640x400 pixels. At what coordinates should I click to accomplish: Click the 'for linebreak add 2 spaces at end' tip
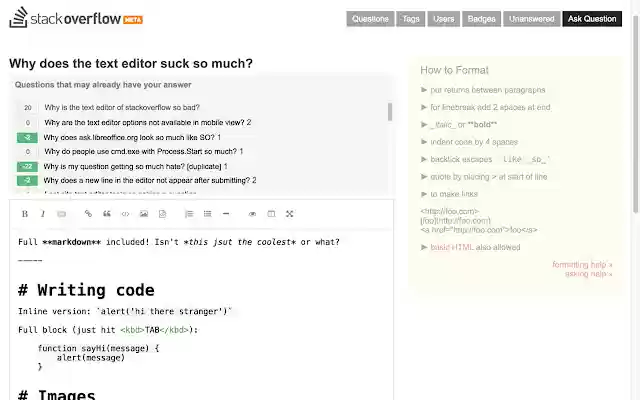(490, 107)
